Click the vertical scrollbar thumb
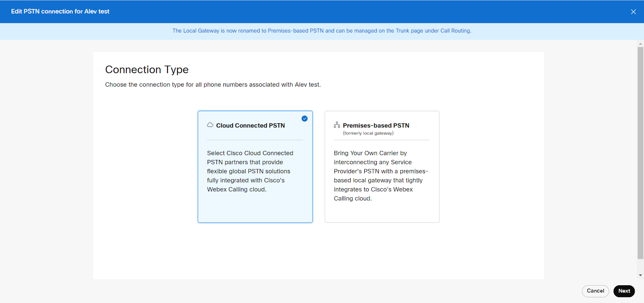The height and width of the screenshot is (303, 644). 640,153
